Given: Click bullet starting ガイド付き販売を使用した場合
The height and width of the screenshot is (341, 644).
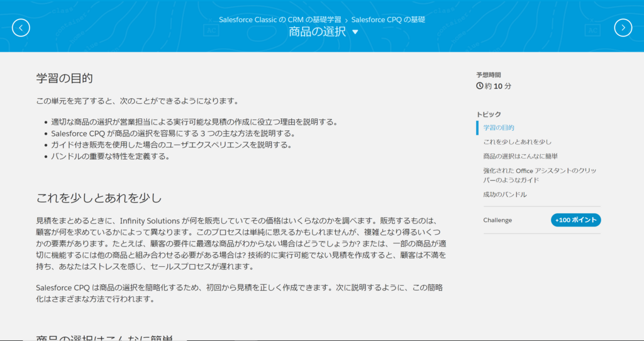Looking at the screenshot, I should (x=171, y=145).
